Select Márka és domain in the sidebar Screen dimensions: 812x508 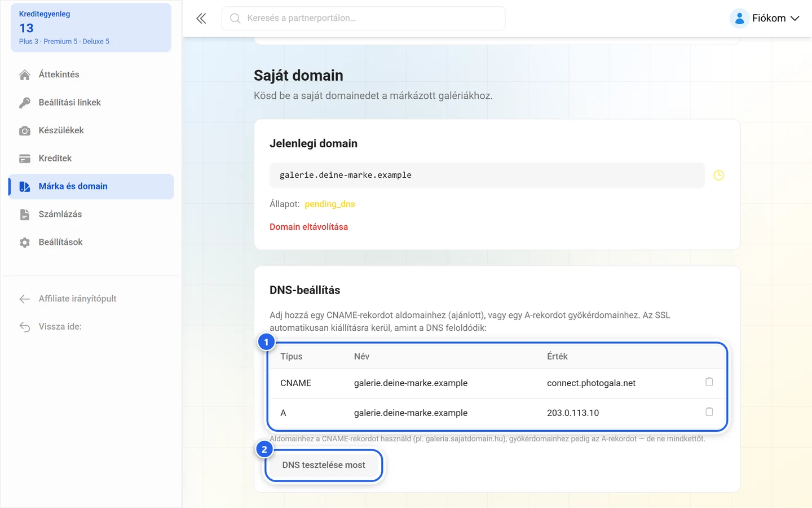[x=91, y=186]
